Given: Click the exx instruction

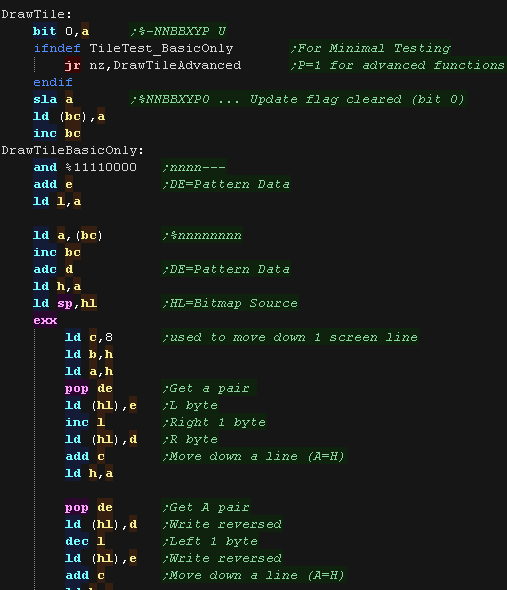Looking at the screenshot, I should pos(45,320).
